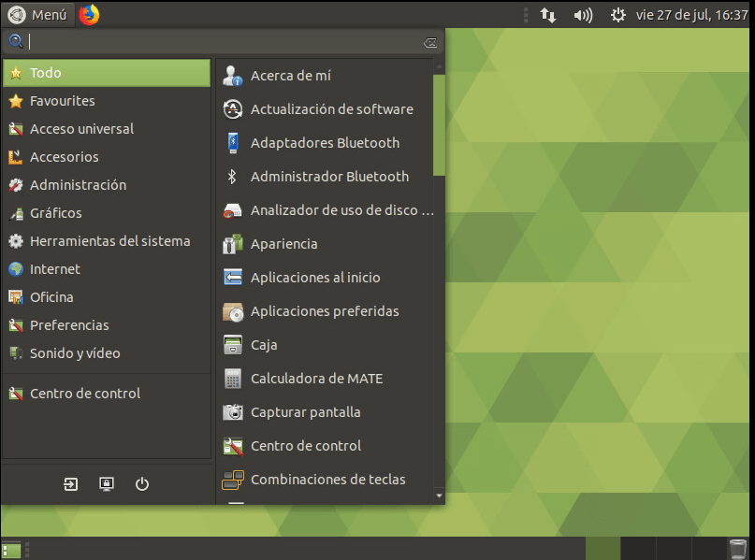Open the volume control in the tray
Screen dimensions: 755x560
pos(585,14)
